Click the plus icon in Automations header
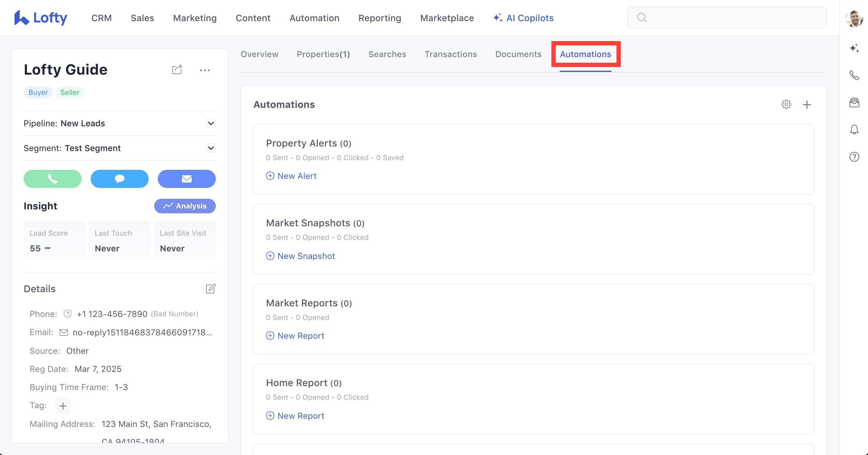This screenshot has height=455, width=868. 807,105
